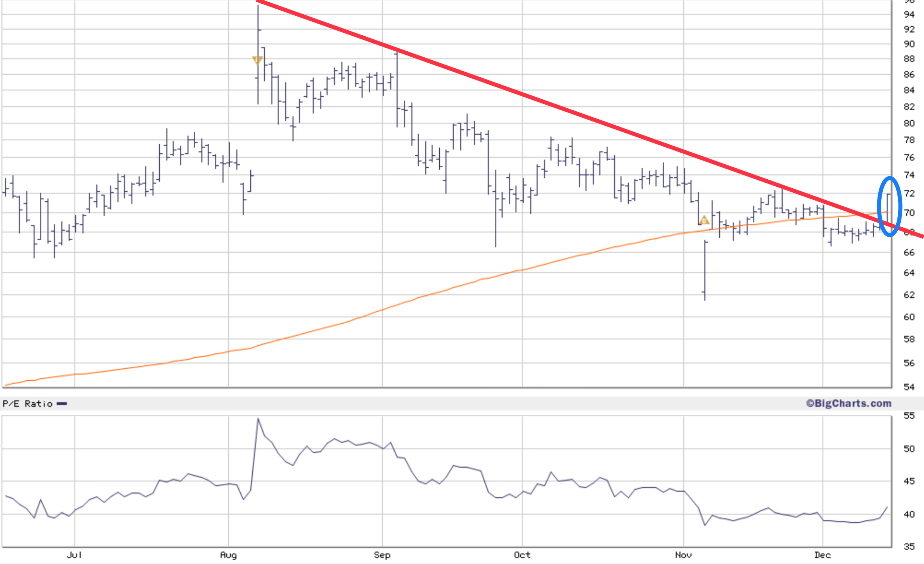Click the P/E Ratio panel label
Screen dimensions: 924x564
point(27,404)
